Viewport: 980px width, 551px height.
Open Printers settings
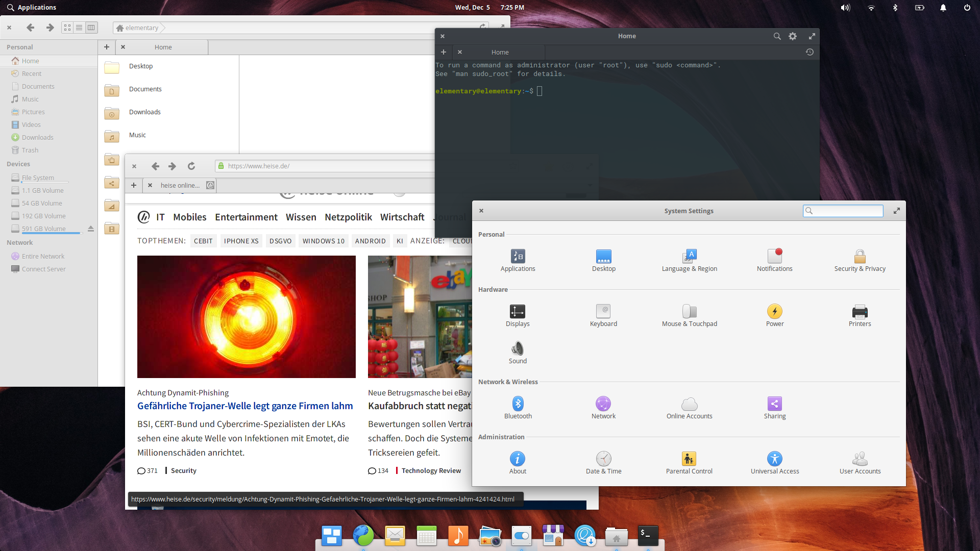point(860,316)
